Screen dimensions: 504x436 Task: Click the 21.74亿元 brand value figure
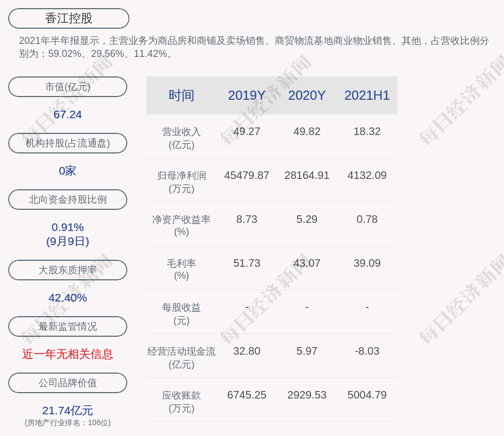click(68, 411)
